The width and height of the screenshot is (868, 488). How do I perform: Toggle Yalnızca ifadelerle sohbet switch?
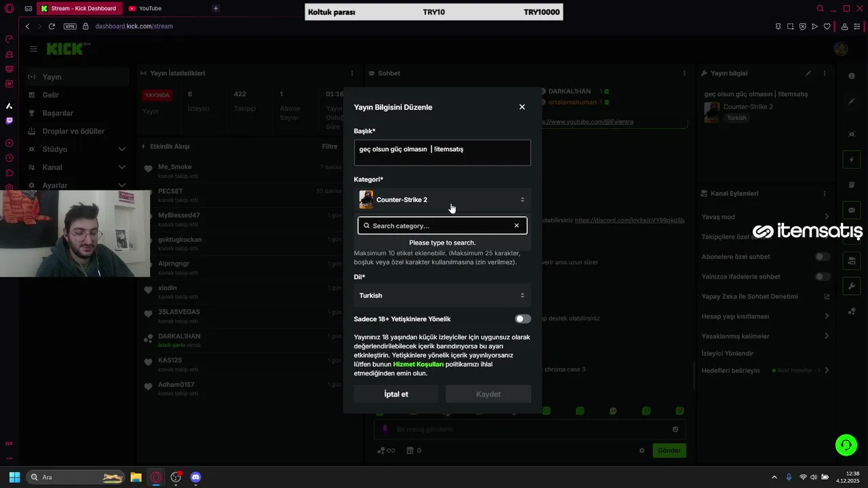pos(823,277)
